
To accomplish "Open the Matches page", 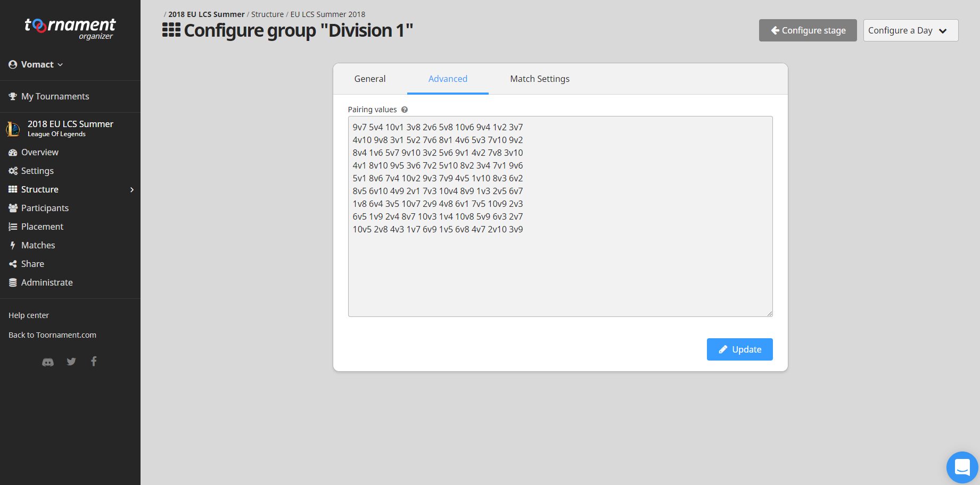I will (x=38, y=245).
